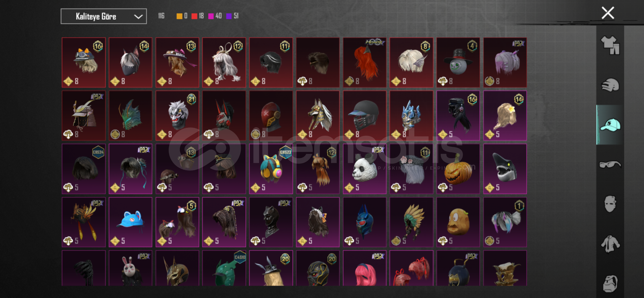Image resolution: width=644 pixels, height=298 pixels.
Task: Choose the jack-o-lantern pumpkin head item
Action: click(x=458, y=169)
